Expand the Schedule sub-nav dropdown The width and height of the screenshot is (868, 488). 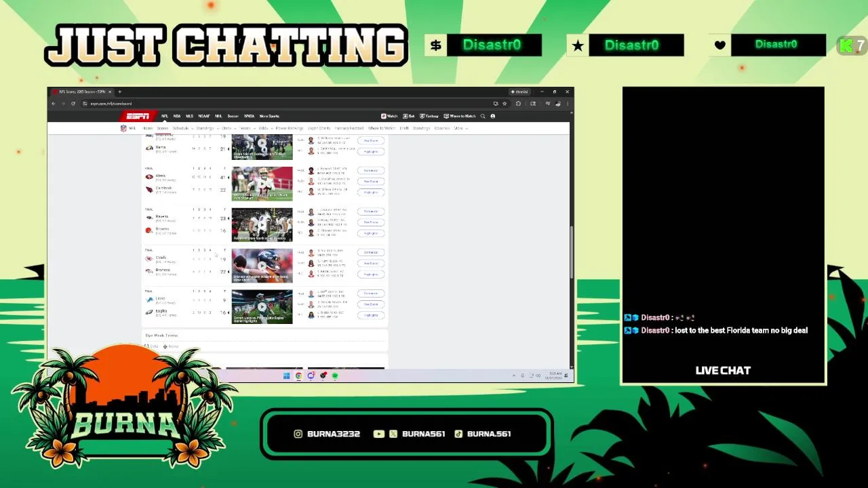(x=183, y=128)
